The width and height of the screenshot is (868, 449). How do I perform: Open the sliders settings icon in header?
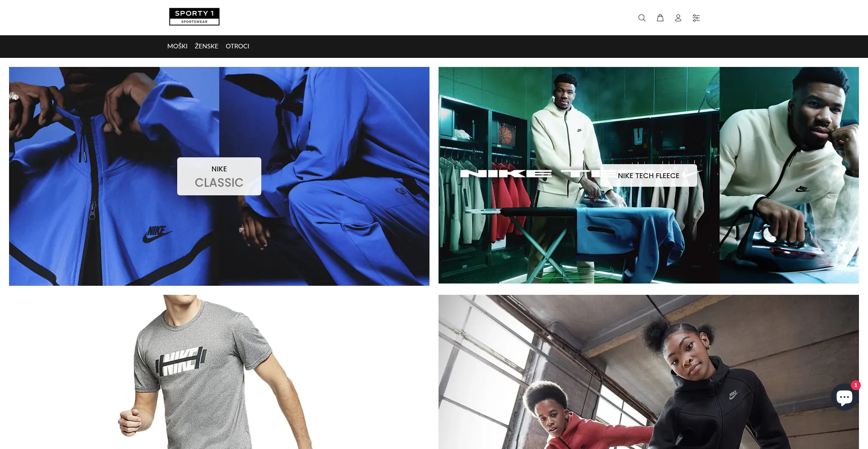point(696,18)
